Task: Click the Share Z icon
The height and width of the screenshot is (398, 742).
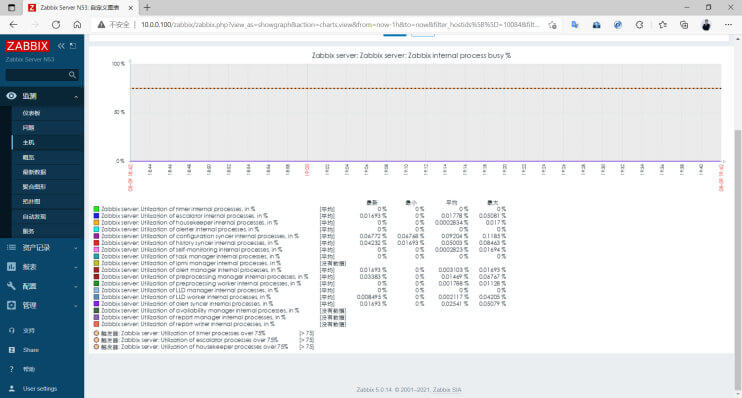Action: (12, 350)
